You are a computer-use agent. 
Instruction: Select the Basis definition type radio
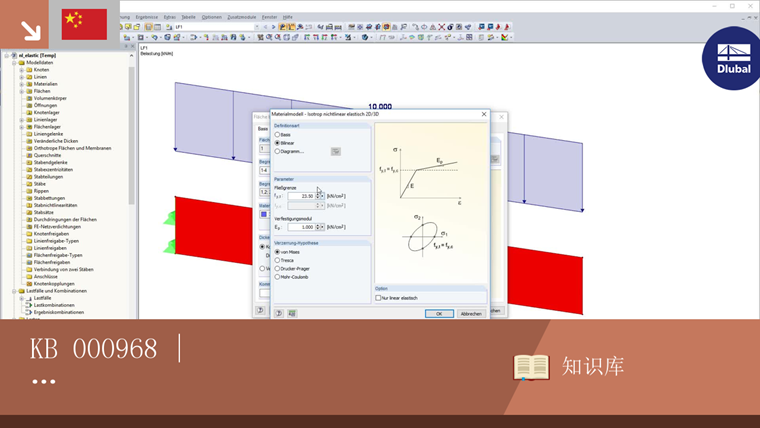277,135
